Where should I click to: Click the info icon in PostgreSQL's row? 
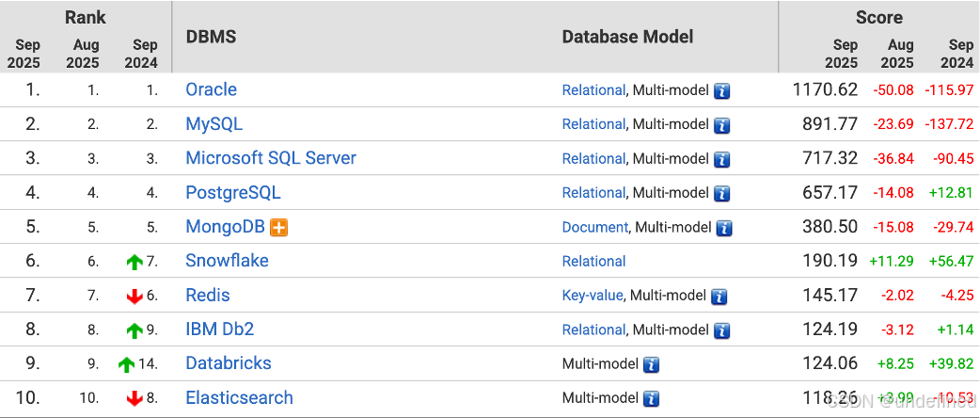(721, 194)
